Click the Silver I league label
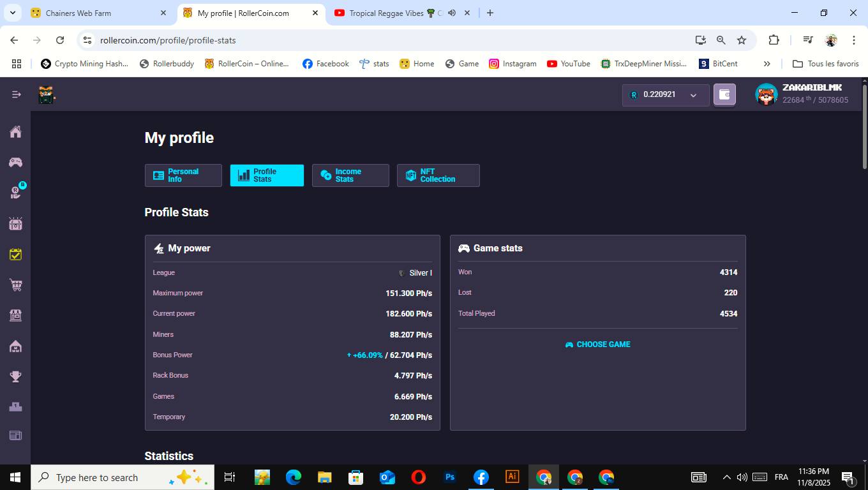Image resolution: width=868 pixels, height=490 pixels. (x=421, y=273)
